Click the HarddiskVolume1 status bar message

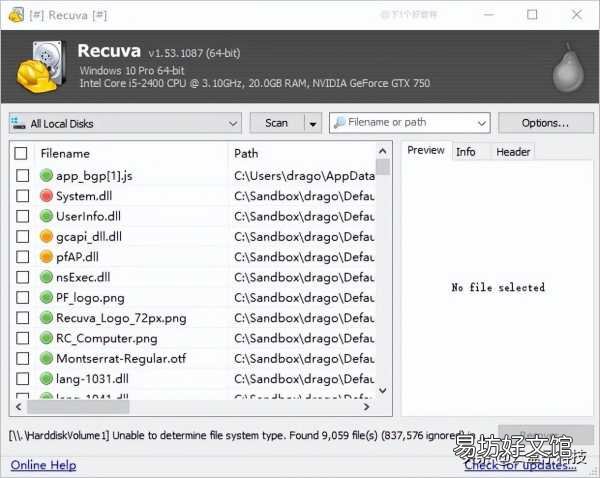pos(241,436)
